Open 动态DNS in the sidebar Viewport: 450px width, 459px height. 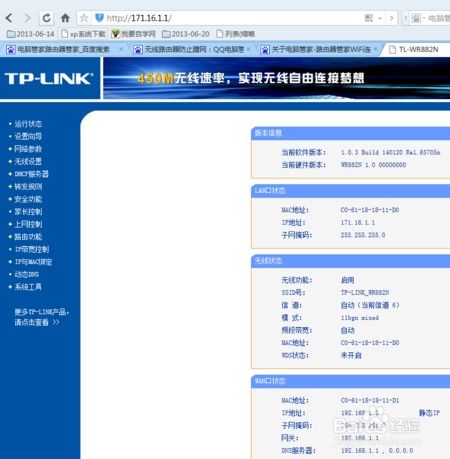[x=27, y=274]
